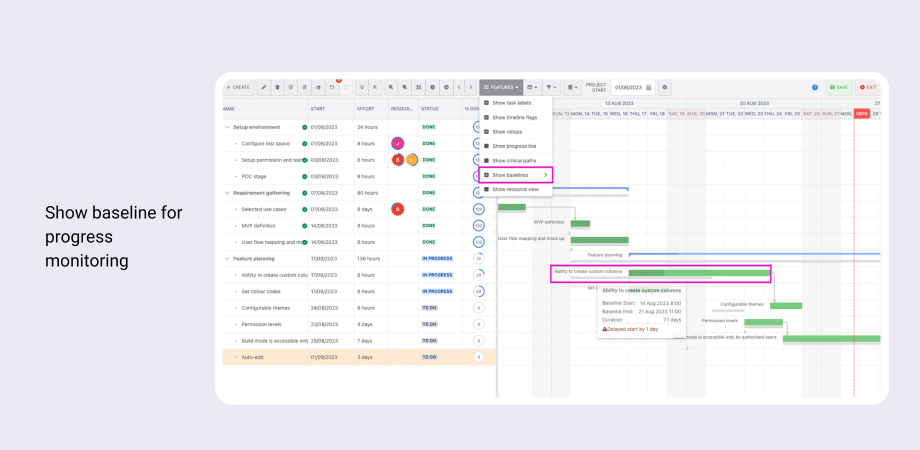Viewport: 920px width, 450px height.
Task: Toggle Show baselines checkbox
Action: click(x=486, y=175)
